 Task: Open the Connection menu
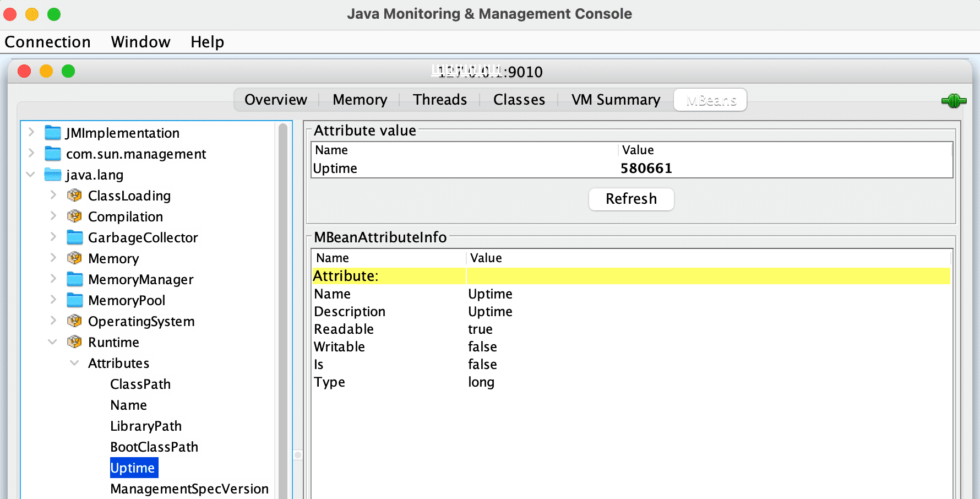point(47,42)
